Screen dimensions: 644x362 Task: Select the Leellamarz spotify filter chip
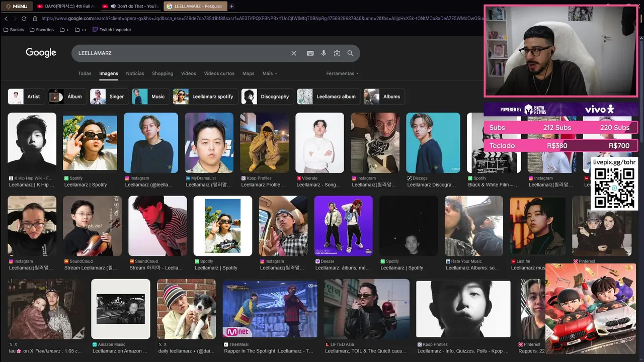[205, 97]
